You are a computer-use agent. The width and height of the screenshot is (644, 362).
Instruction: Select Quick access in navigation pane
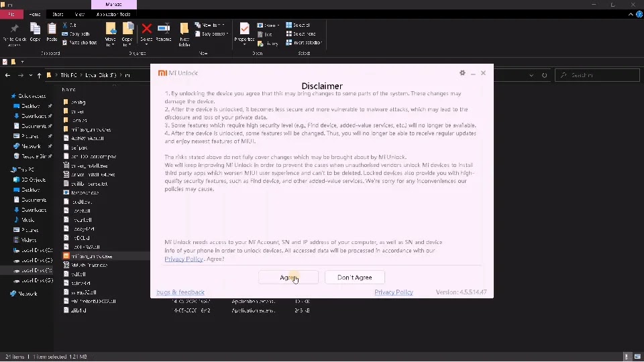tap(28, 96)
